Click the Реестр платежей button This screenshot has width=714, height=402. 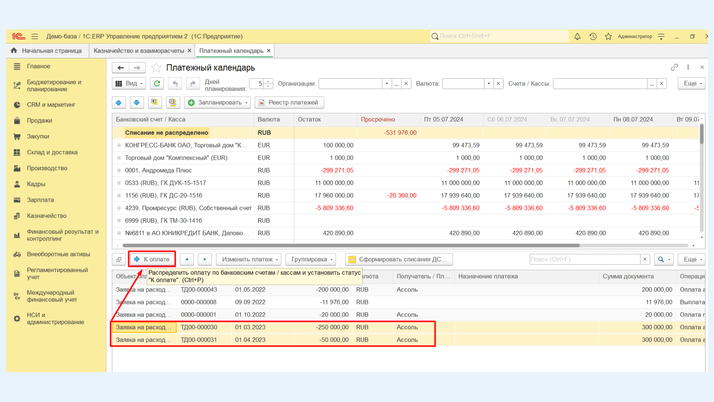[x=289, y=102]
